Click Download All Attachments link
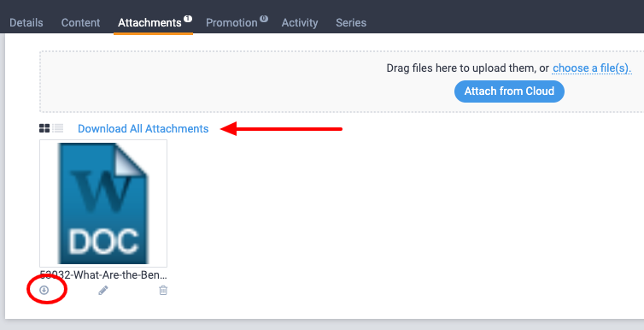 pyautogui.click(x=143, y=128)
